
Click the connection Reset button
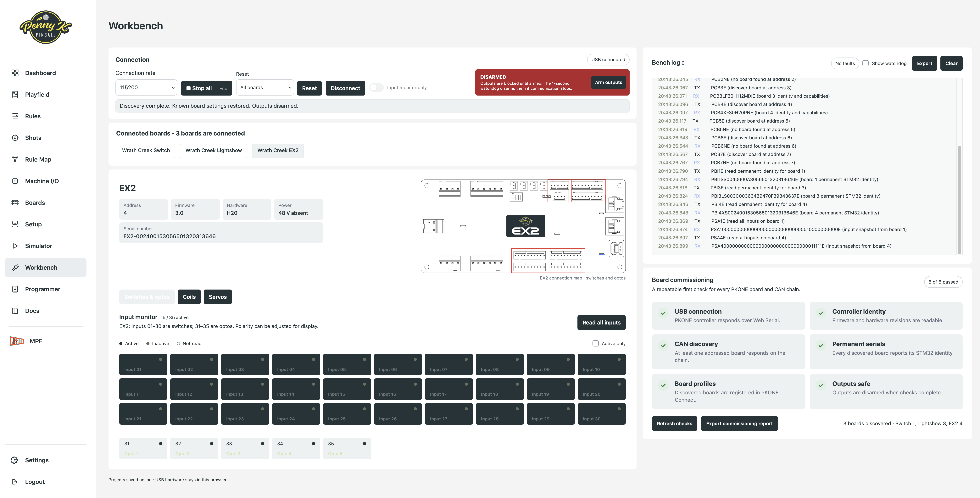pyautogui.click(x=309, y=88)
